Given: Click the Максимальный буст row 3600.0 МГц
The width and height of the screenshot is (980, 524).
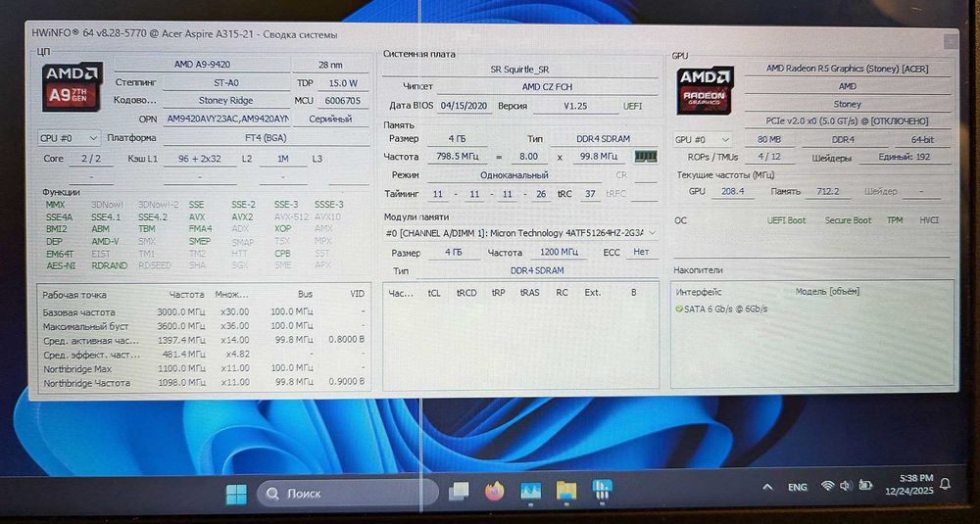Looking at the screenshot, I should click(204, 326).
